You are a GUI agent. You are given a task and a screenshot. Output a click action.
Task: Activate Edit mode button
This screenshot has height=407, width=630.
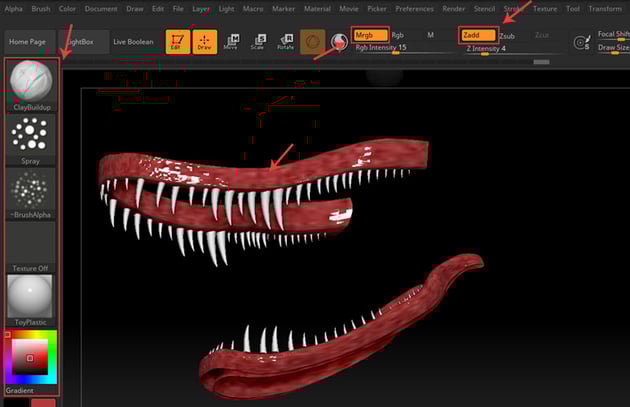pos(177,42)
